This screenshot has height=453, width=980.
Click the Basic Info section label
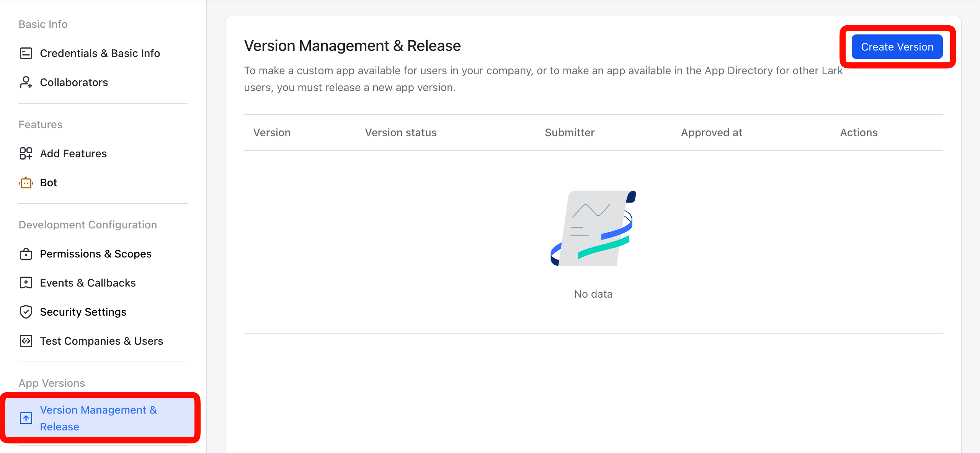[x=43, y=24]
